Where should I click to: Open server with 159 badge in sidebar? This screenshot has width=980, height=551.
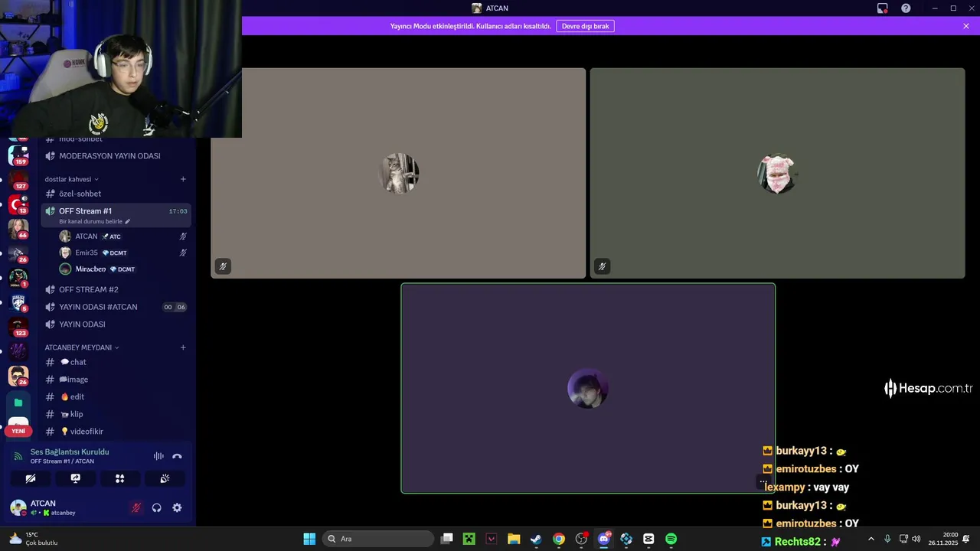tap(18, 155)
